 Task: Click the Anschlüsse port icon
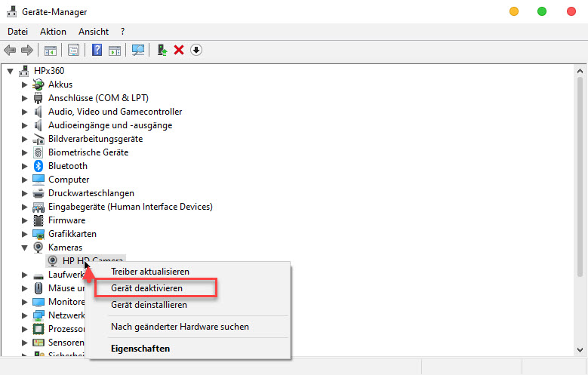pyautogui.click(x=38, y=98)
